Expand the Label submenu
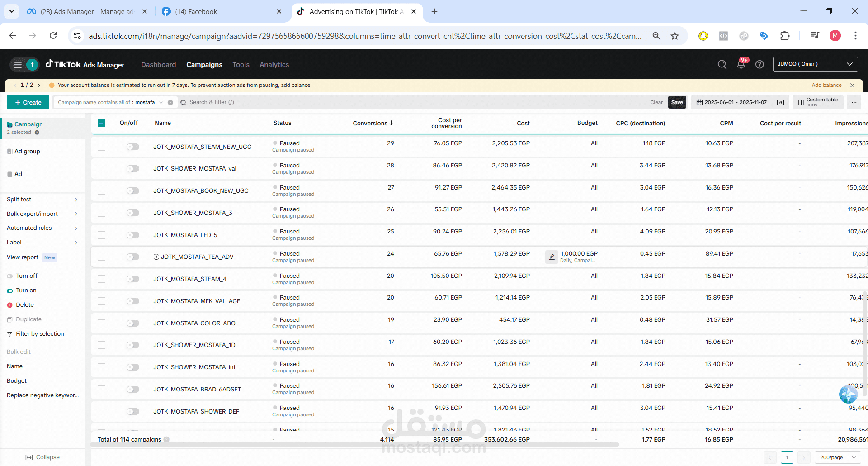Screen dimensions: 868x466 click(x=76, y=243)
